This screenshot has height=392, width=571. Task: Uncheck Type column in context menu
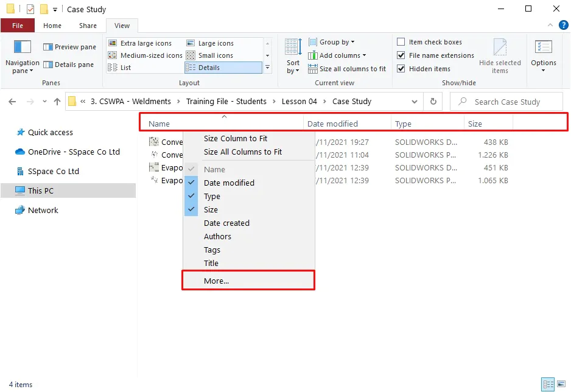[x=249, y=196]
